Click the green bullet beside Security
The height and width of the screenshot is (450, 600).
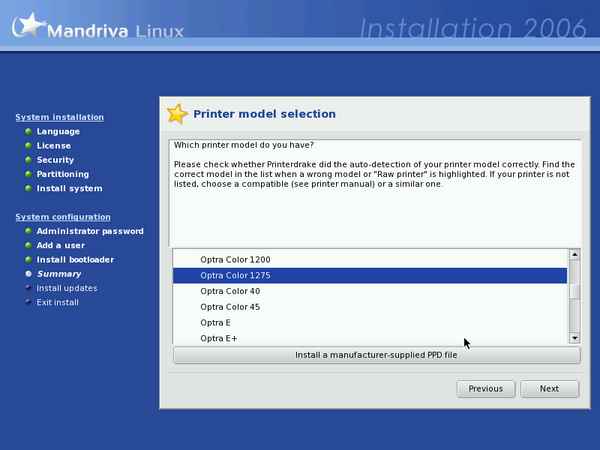tap(28, 160)
